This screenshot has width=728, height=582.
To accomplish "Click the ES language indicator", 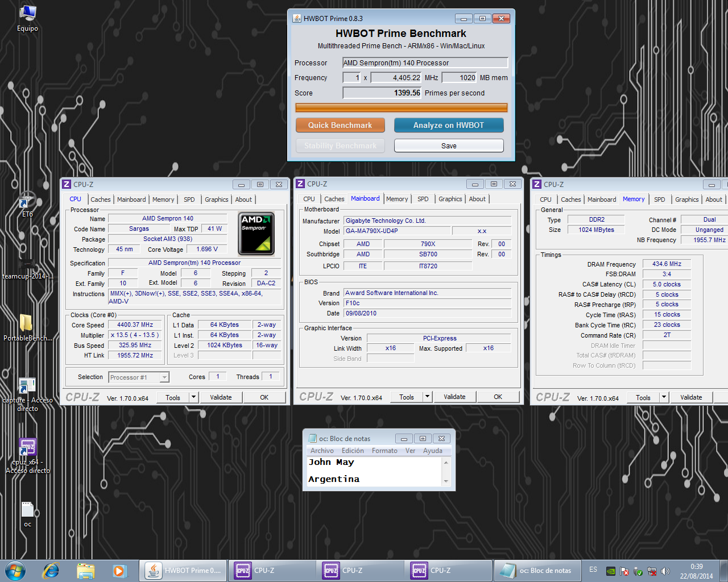I will pyautogui.click(x=593, y=569).
